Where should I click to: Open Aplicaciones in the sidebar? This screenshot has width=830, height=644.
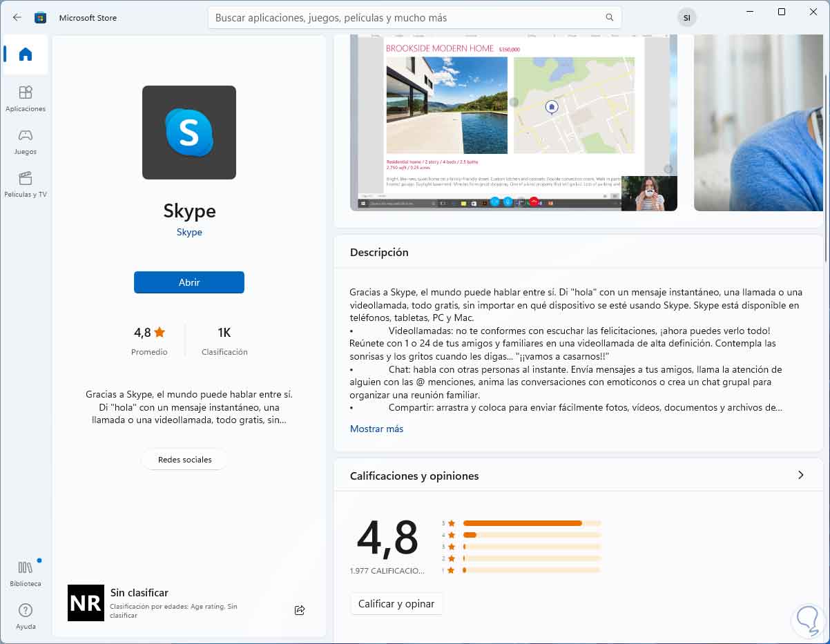(x=26, y=99)
